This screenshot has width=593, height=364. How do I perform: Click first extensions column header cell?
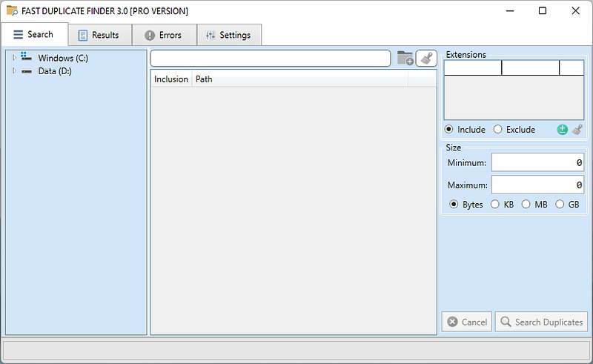click(x=473, y=67)
